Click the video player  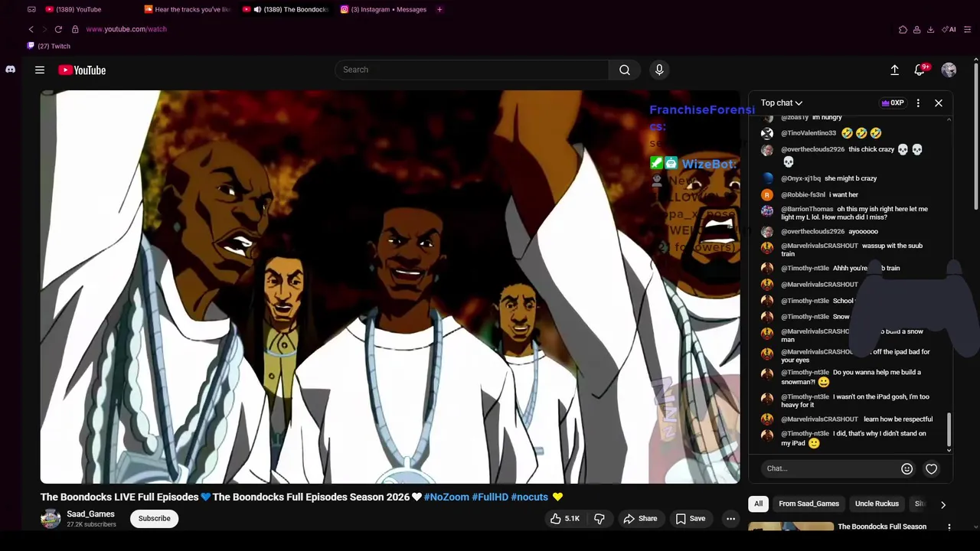click(390, 287)
